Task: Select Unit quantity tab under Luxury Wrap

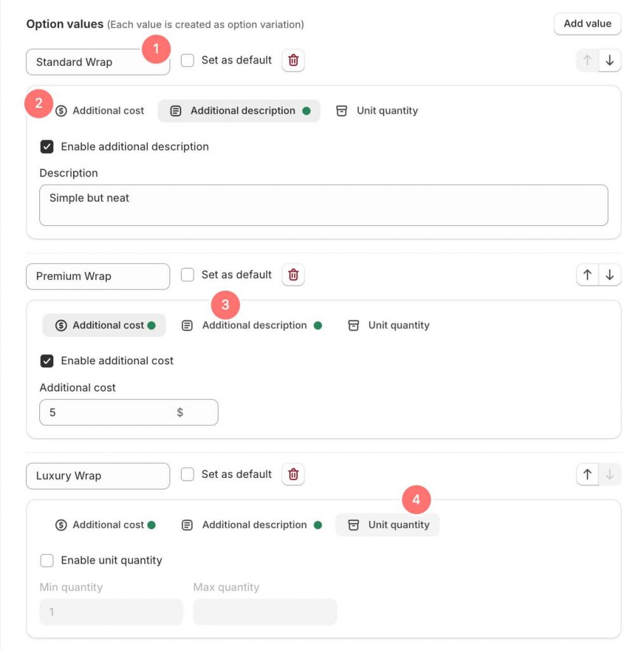Action: (x=387, y=525)
